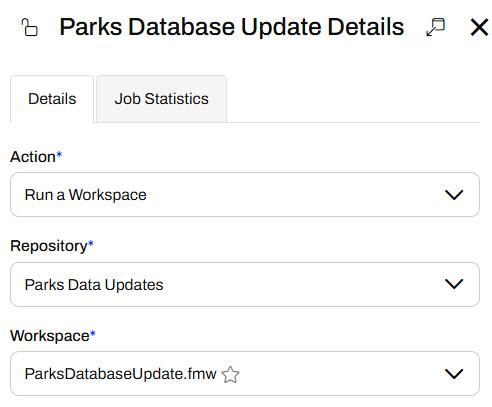Screen dimensions: 492x407
Task: Open the Job Statistics tab
Action: (x=162, y=99)
